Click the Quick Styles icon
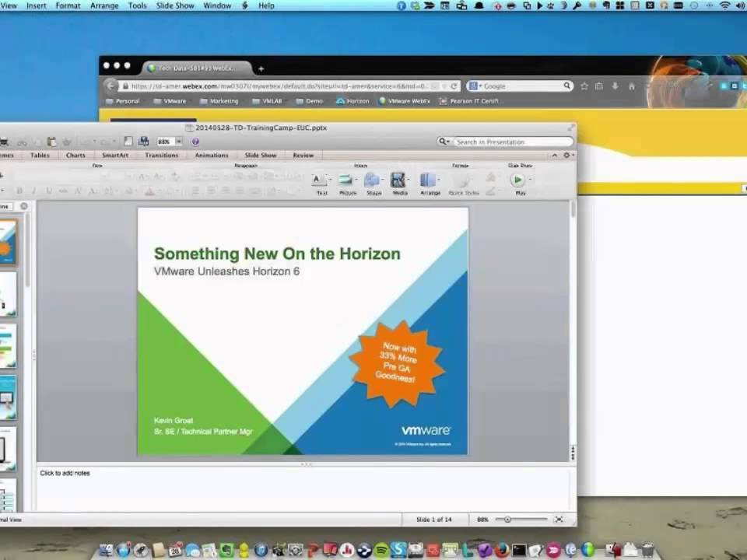Viewport: 747px width, 560px height. [463, 181]
